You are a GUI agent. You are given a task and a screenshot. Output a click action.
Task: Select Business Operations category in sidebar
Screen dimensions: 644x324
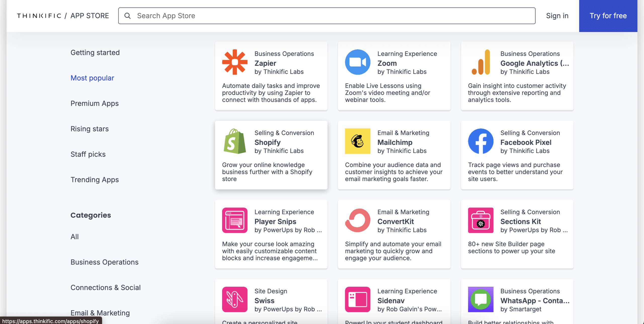(x=104, y=262)
